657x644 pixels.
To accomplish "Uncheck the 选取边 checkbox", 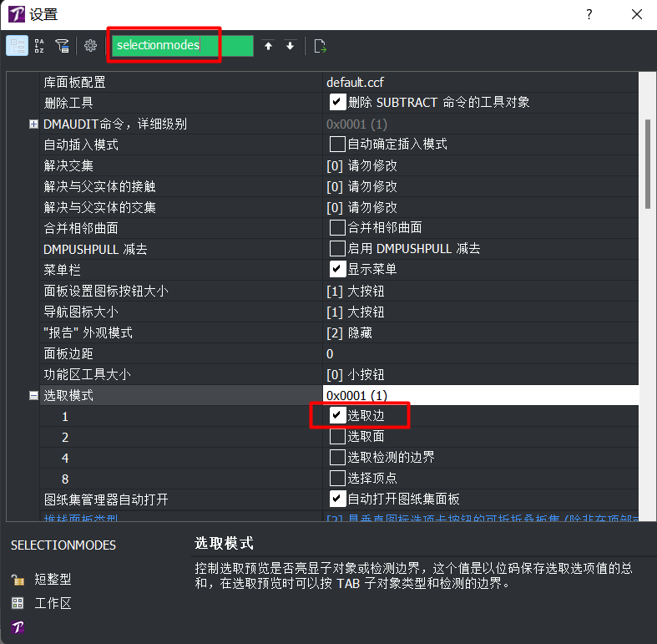I will click(x=337, y=415).
